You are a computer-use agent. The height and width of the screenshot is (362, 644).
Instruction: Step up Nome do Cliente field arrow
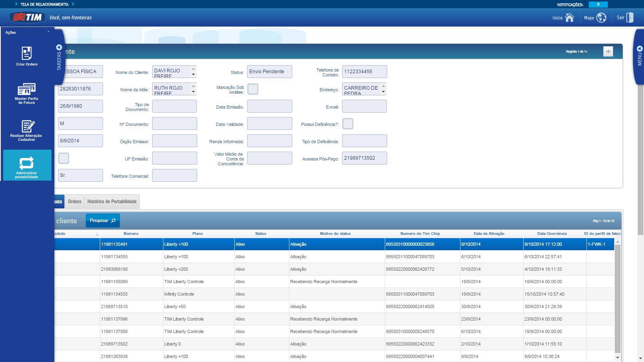point(193,69)
